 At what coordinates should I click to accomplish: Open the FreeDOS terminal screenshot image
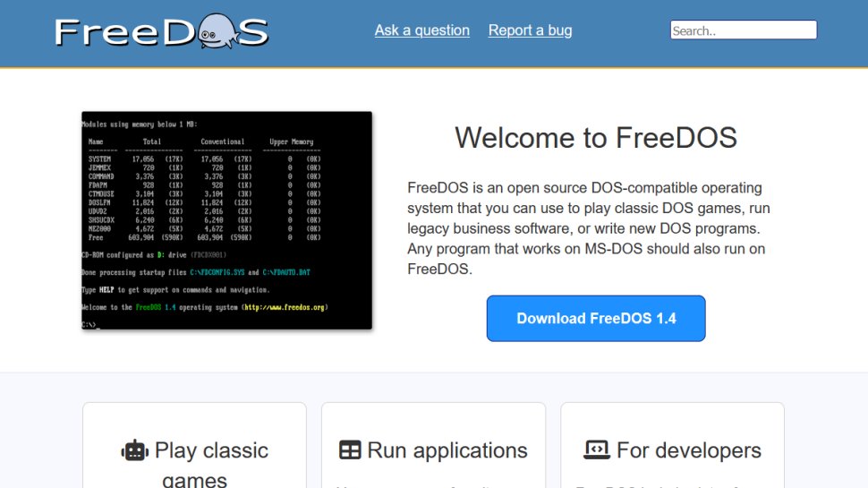(x=227, y=220)
